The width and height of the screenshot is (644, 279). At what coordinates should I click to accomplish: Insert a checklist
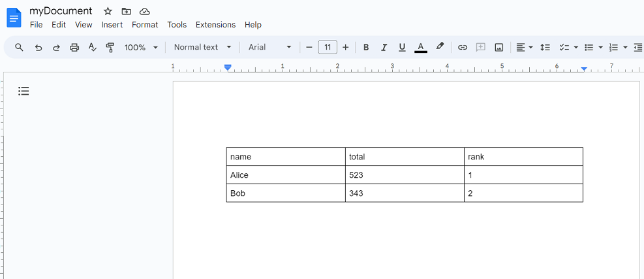pyautogui.click(x=564, y=47)
